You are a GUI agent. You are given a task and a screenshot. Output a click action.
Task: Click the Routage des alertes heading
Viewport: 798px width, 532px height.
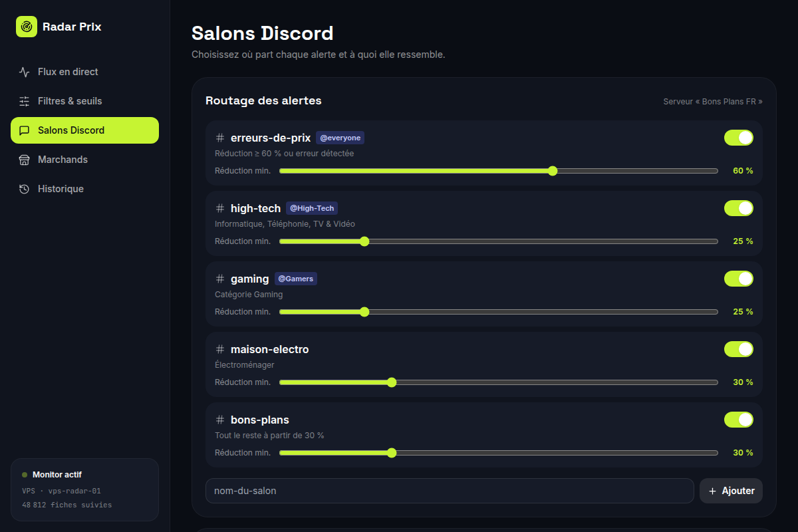tap(263, 101)
